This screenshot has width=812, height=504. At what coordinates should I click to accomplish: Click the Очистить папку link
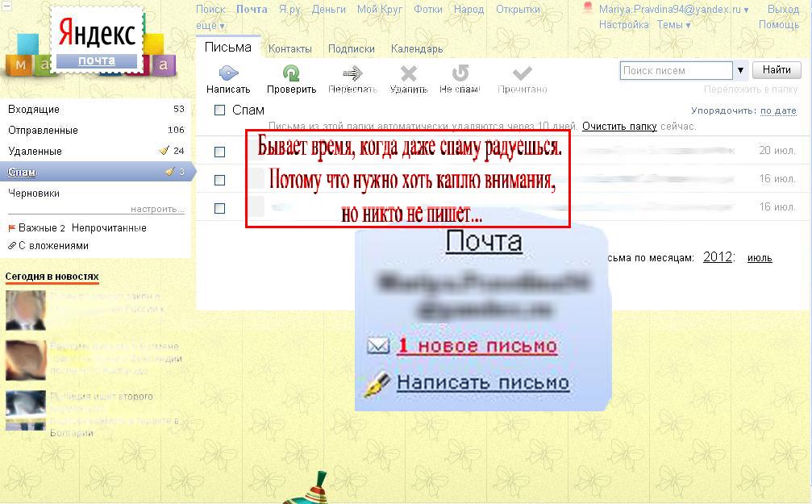(x=619, y=126)
